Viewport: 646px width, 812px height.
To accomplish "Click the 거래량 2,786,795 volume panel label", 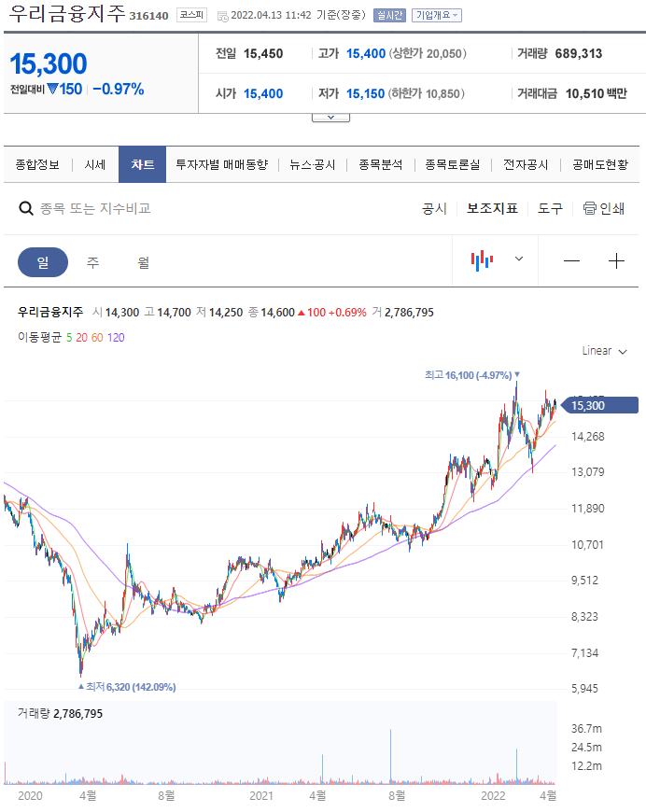I will coord(60,714).
